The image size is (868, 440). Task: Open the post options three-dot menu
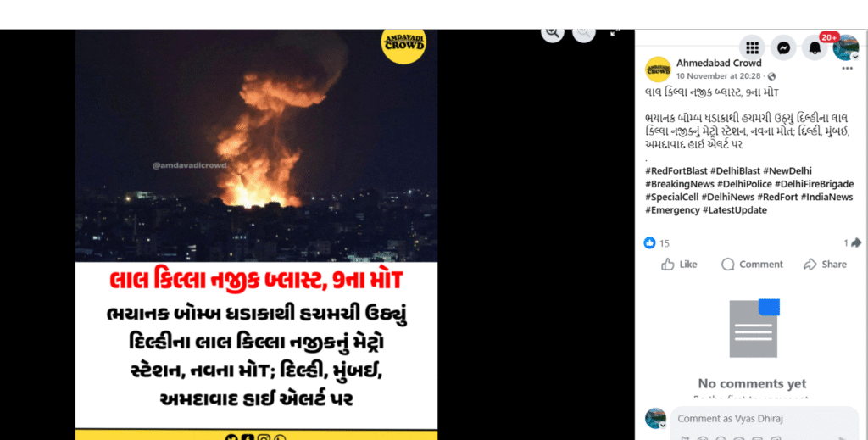pos(848,69)
